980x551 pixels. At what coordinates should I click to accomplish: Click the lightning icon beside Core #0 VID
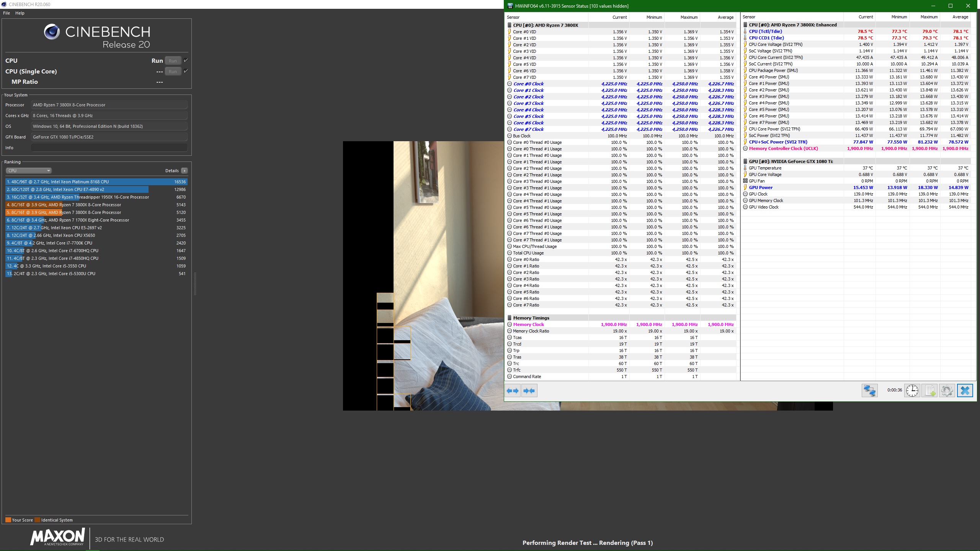tap(510, 32)
